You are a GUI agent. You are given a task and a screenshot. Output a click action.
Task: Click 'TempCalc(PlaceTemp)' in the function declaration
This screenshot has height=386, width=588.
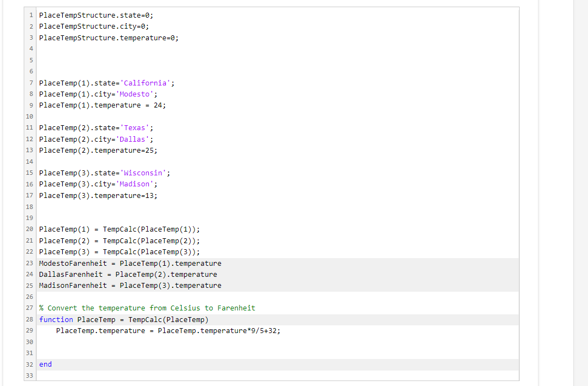(x=169, y=320)
